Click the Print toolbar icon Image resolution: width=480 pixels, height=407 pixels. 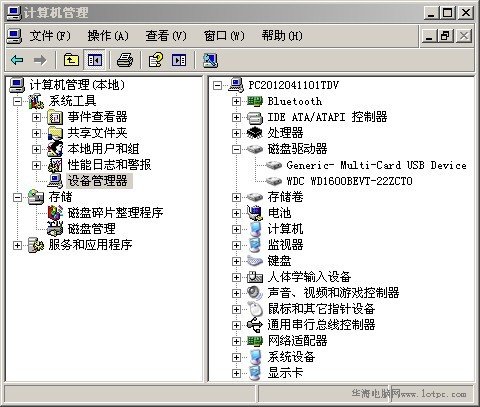coord(125,60)
